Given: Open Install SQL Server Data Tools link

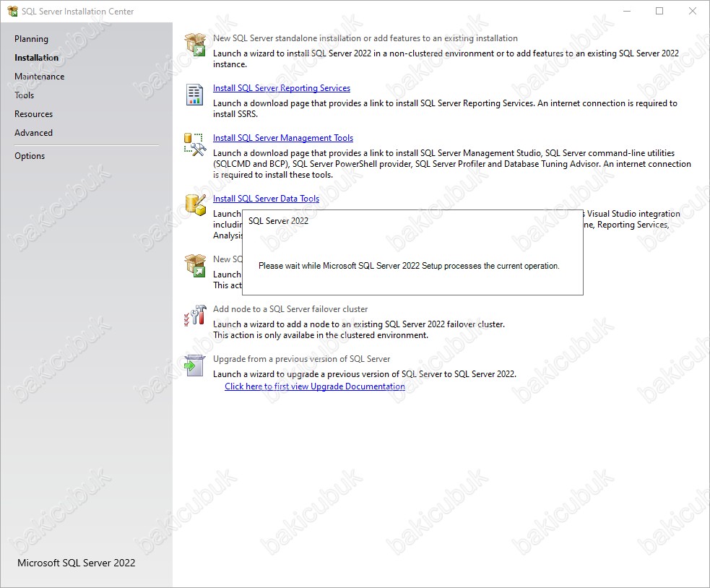Looking at the screenshot, I should 267,199.
